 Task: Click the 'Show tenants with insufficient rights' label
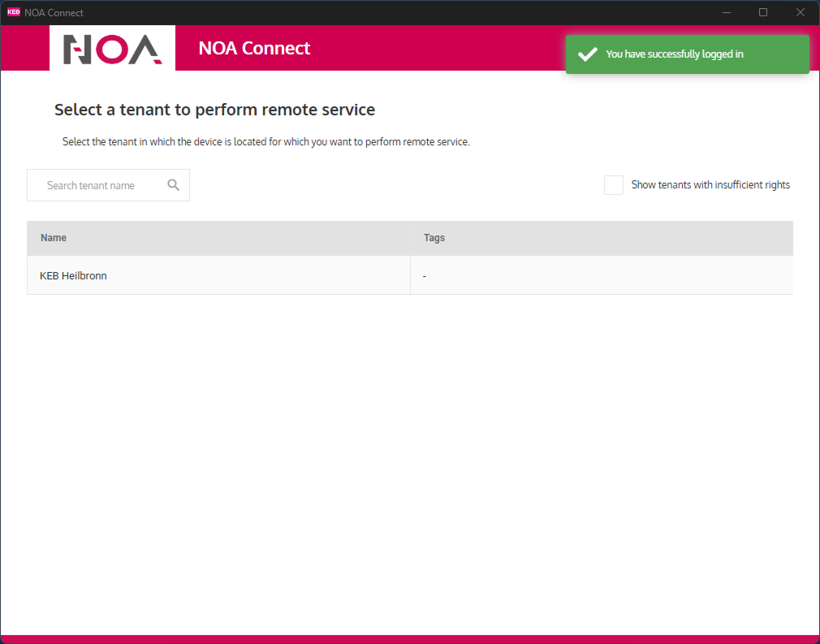click(x=710, y=185)
